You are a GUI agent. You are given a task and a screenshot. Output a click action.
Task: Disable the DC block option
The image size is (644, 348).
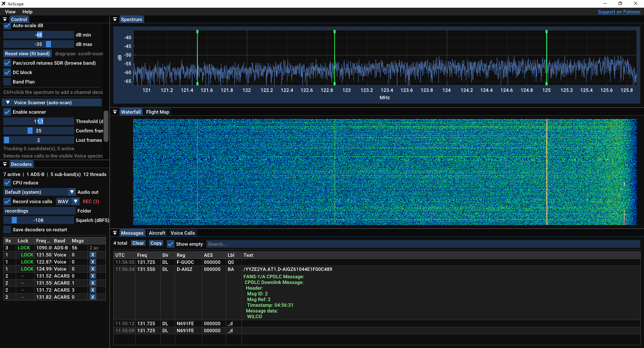[x=7, y=72]
